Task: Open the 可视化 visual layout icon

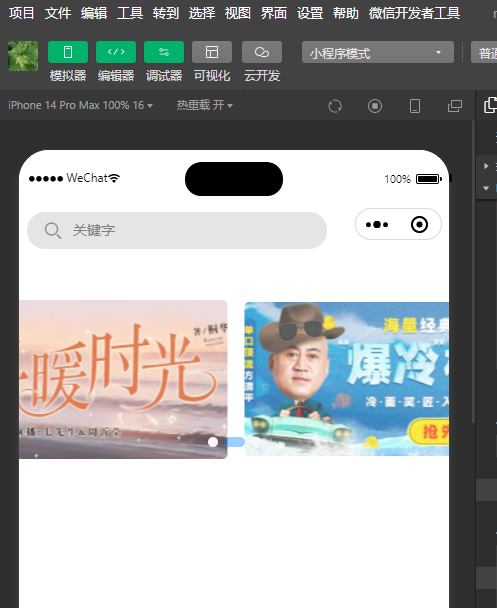Action: [212, 52]
